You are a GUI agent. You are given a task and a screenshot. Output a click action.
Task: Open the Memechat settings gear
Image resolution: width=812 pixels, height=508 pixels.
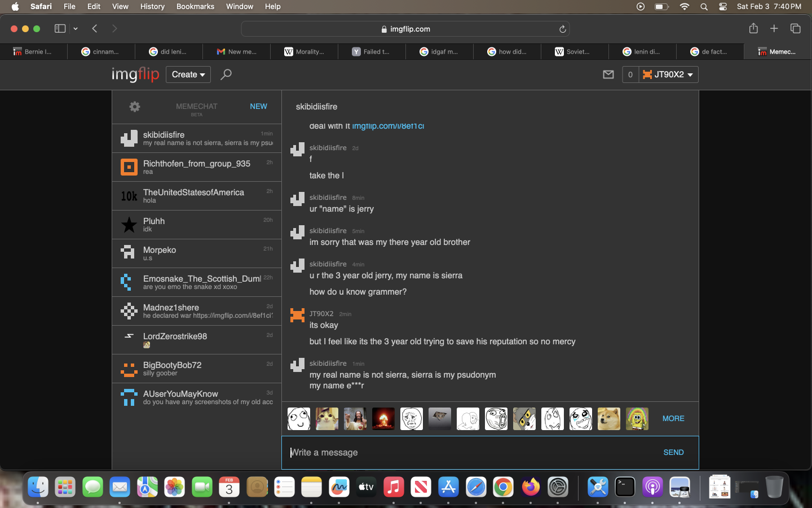(134, 107)
